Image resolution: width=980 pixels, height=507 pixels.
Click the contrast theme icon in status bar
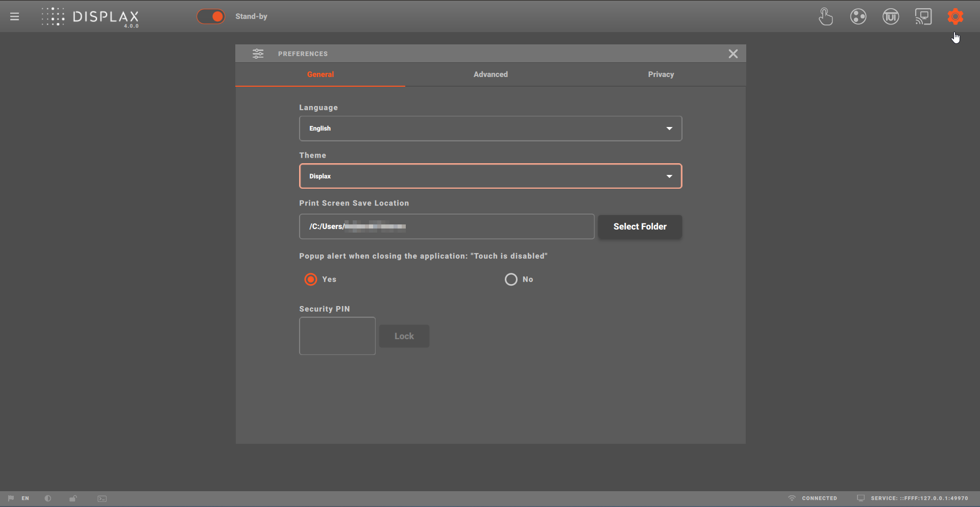48,498
